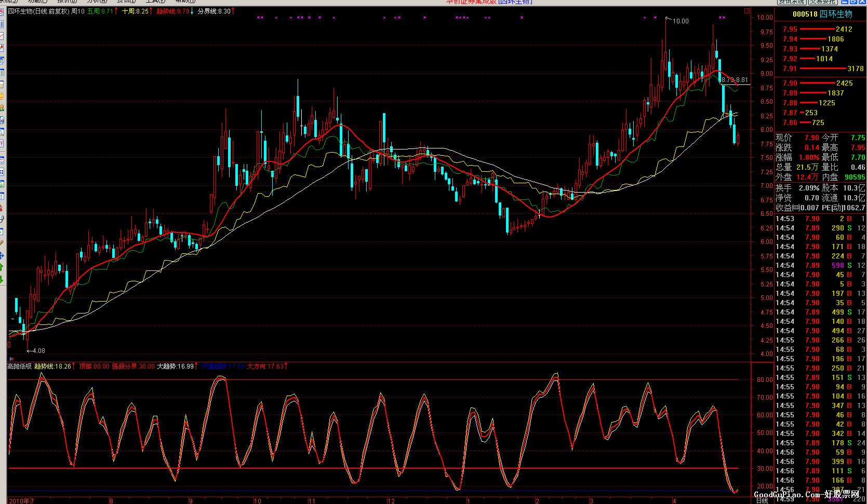Select the tick row with purple 598 S
The image size is (867, 504).
[820, 266]
